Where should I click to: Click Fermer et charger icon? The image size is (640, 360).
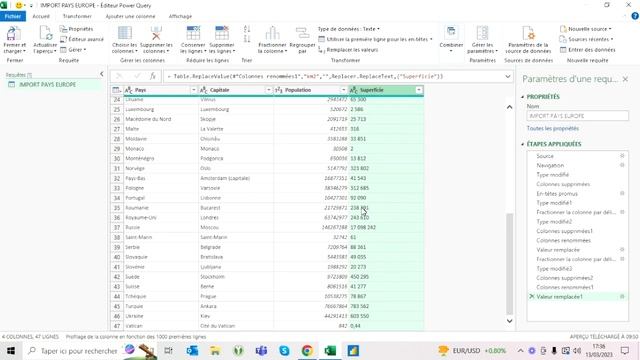coord(14,33)
